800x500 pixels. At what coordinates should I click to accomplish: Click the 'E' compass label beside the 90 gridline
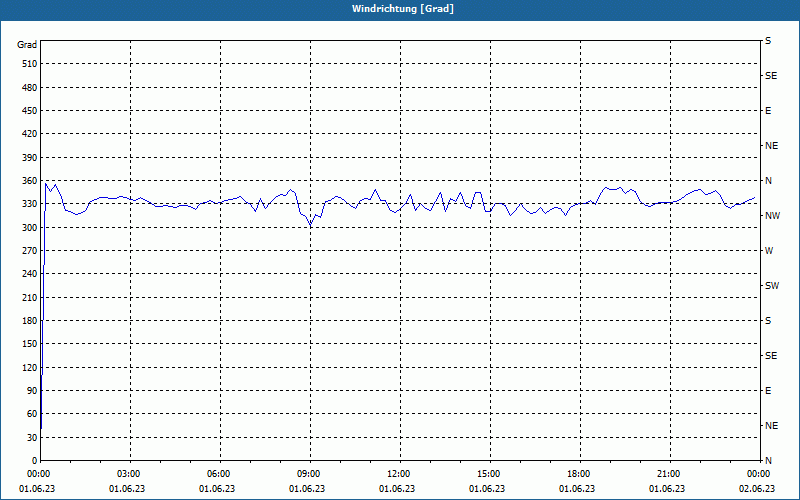pos(768,390)
